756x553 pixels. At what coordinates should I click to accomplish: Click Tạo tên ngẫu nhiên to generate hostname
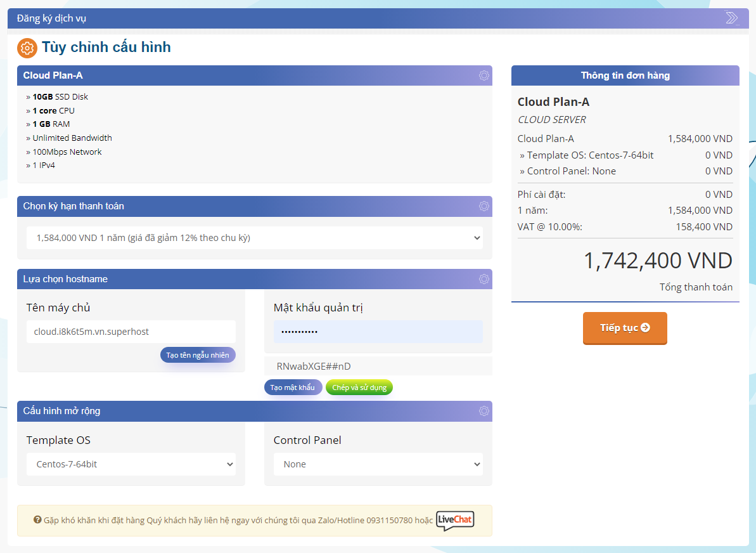197,355
